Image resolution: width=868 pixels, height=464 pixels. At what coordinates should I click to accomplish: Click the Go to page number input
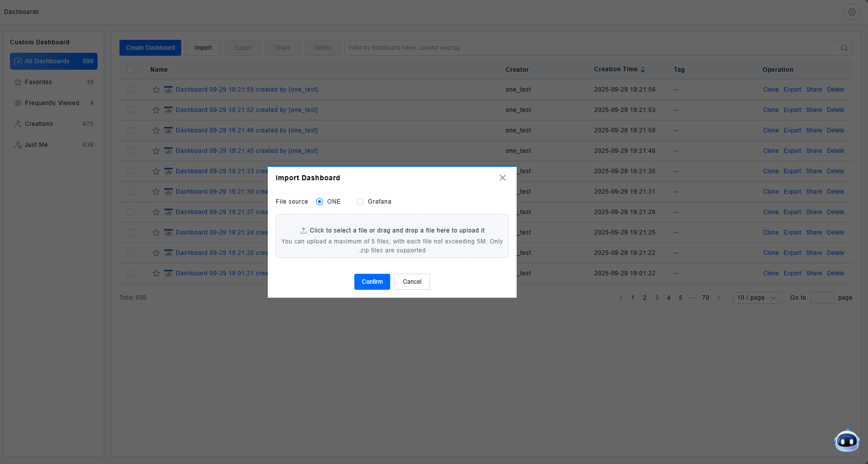[x=822, y=298]
